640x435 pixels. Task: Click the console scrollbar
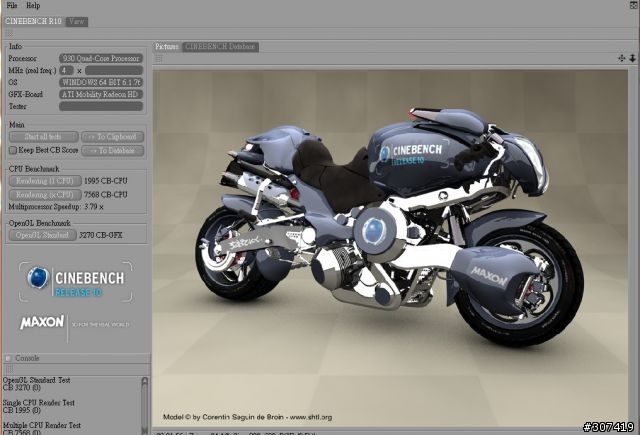[x=144, y=406]
